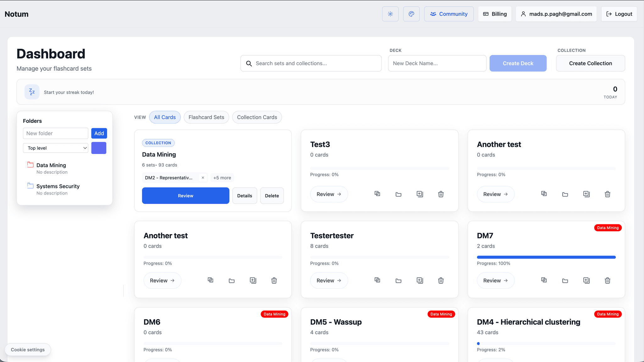Click the sleeping Zz streak icon

click(x=32, y=92)
